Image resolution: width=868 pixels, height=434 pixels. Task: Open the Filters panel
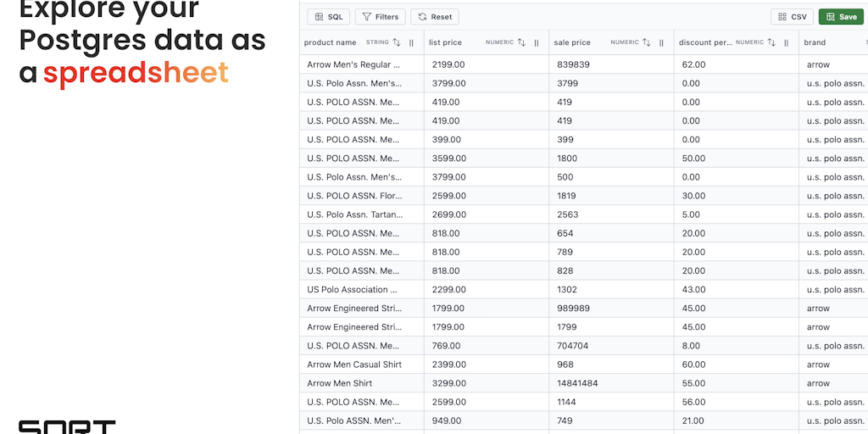[x=380, y=17]
